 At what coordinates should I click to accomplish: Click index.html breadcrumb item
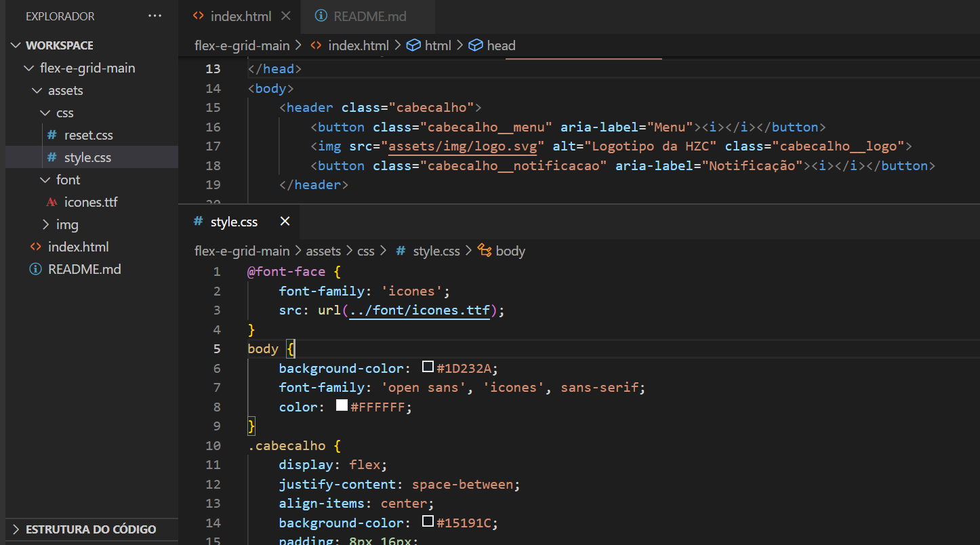[359, 45]
